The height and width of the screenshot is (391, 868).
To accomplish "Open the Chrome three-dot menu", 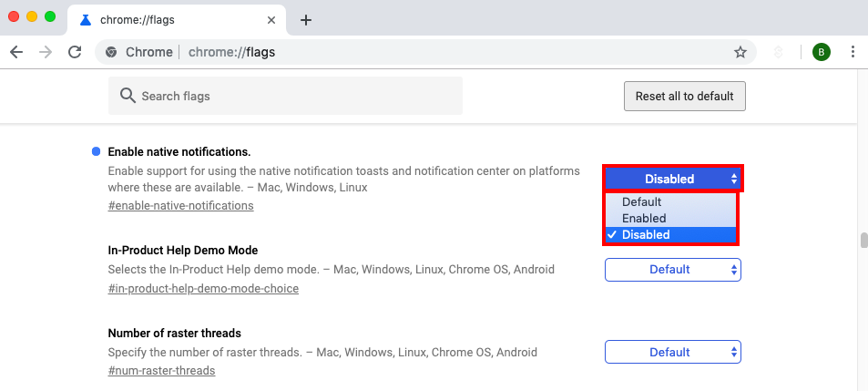I will tap(853, 52).
